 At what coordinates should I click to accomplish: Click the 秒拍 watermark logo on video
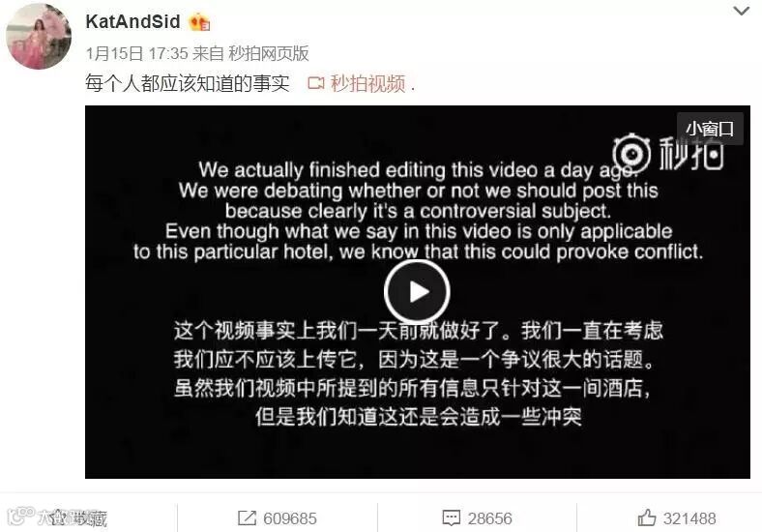(x=669, y=153)
